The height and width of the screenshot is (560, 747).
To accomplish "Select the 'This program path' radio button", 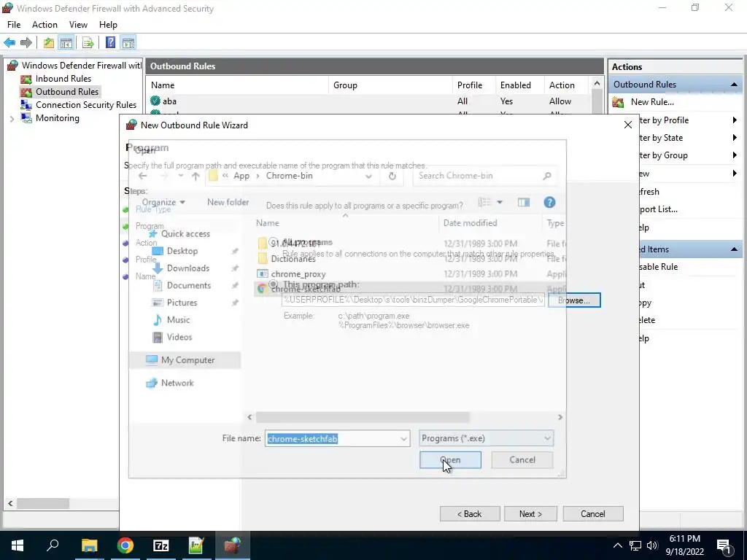I will click(274, 284).
